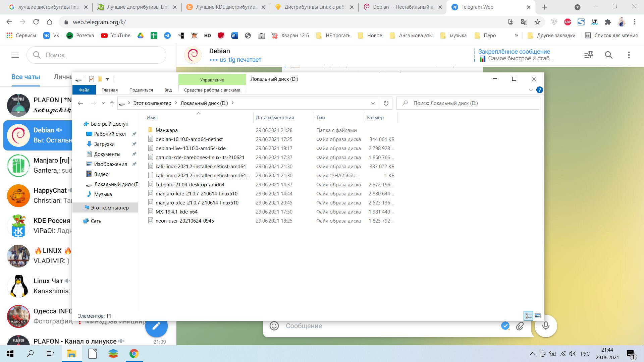Click Explorer up one level arrow
The image size is (644, 362).
coord(112,103)
